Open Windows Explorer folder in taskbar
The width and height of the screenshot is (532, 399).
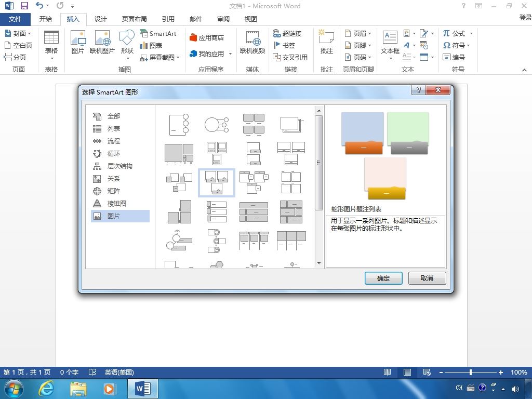pos(78,389)
